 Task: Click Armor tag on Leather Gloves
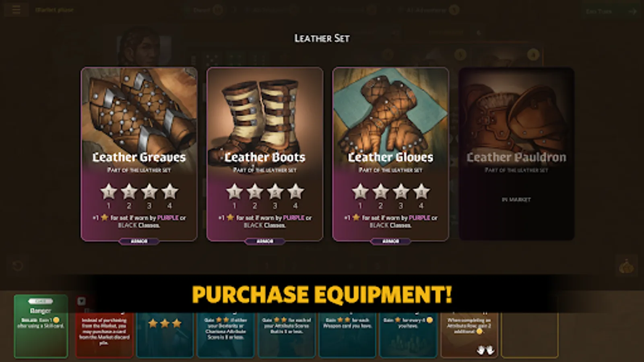point(390,241)
